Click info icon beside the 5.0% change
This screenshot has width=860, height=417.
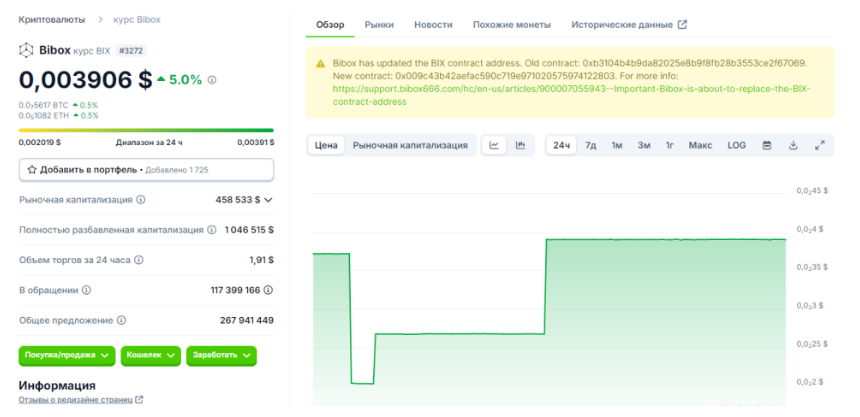(x=212, y=80)
